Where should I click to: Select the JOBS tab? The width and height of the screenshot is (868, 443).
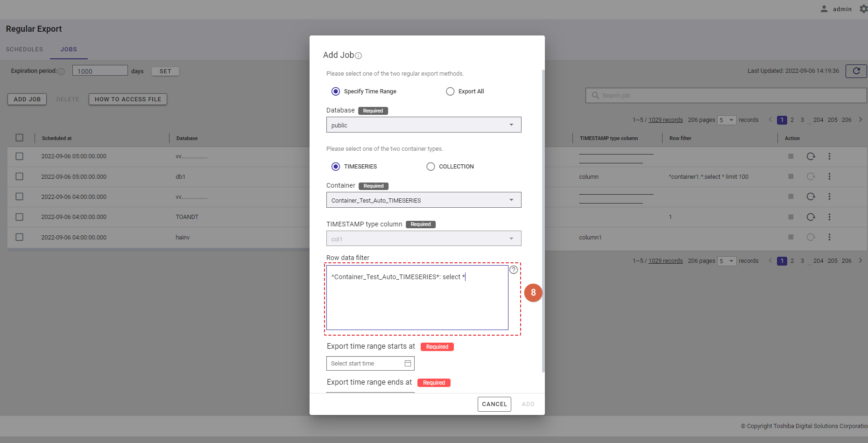pyautogui.click(x=69, y=49)
